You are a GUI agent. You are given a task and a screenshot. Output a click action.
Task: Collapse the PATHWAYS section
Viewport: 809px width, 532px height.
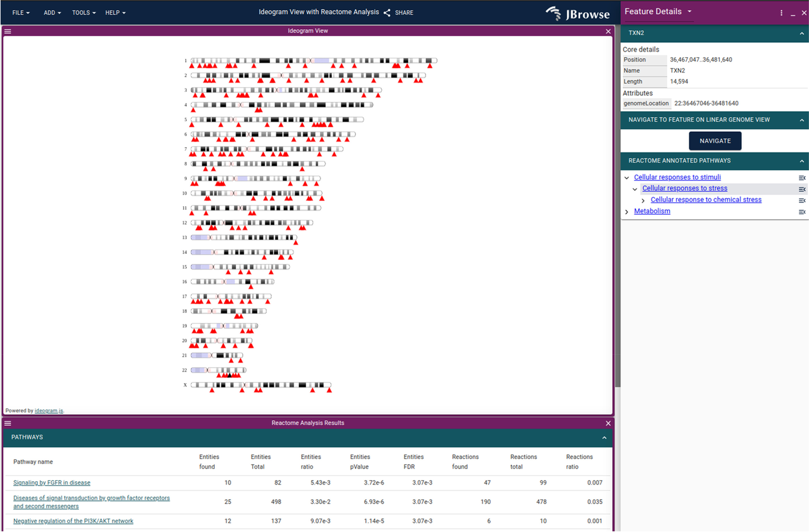[x=604, y=438]
